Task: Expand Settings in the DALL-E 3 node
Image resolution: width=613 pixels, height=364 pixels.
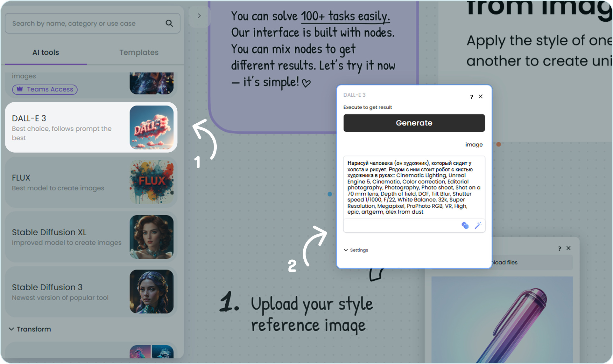Action: pyautogui.click(x=356, y=250)
